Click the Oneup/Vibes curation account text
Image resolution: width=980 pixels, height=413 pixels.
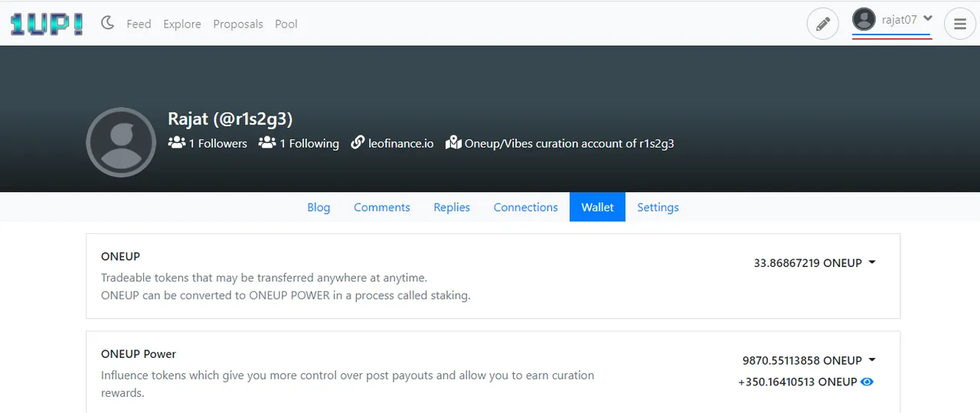click(569, 143)
